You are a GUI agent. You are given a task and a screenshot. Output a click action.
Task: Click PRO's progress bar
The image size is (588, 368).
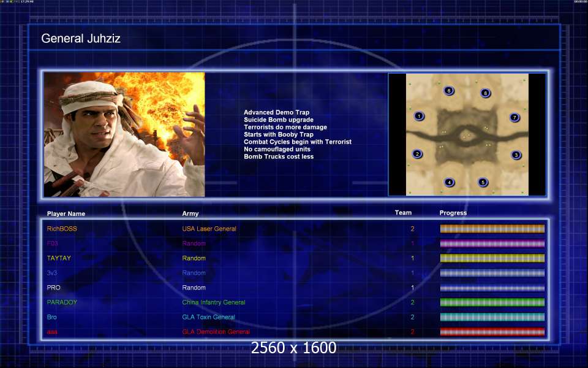(x=492, y=288)
